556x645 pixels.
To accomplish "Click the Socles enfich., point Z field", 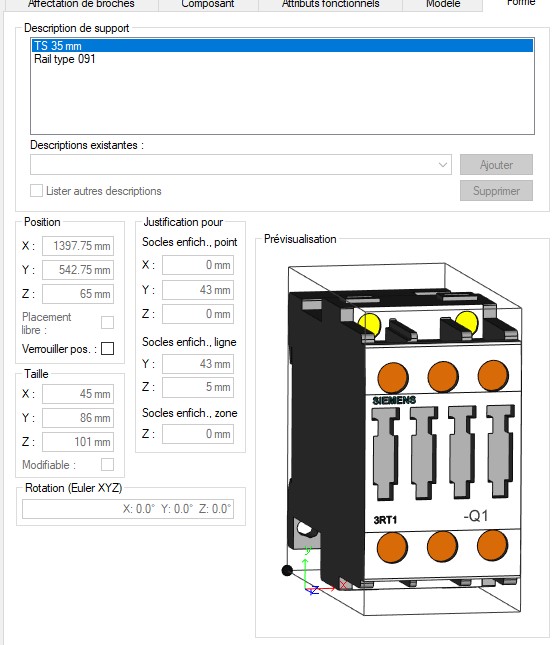I will tap(198, 314).
